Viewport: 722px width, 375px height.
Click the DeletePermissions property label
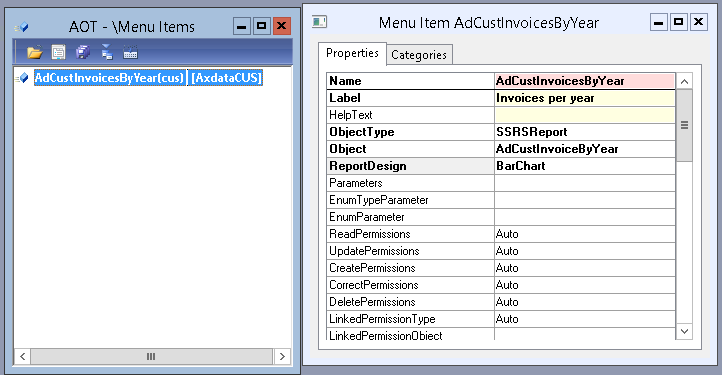[372, 303]
